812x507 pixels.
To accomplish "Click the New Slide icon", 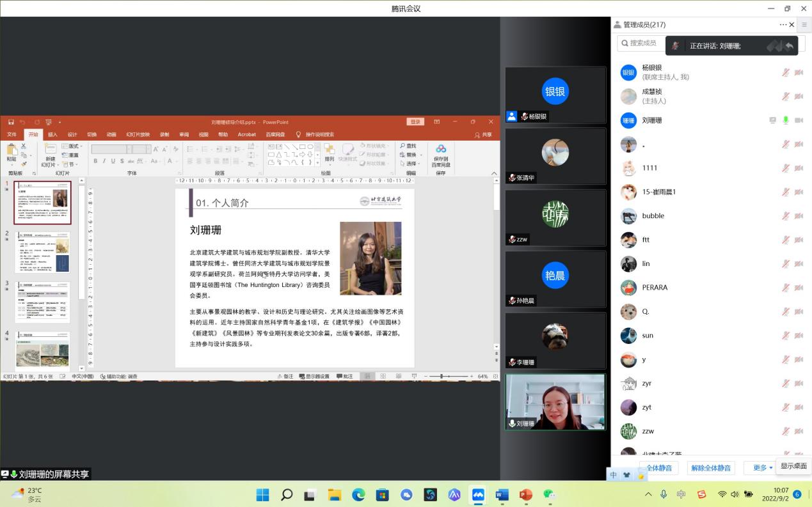I will (x=49, y=150).
